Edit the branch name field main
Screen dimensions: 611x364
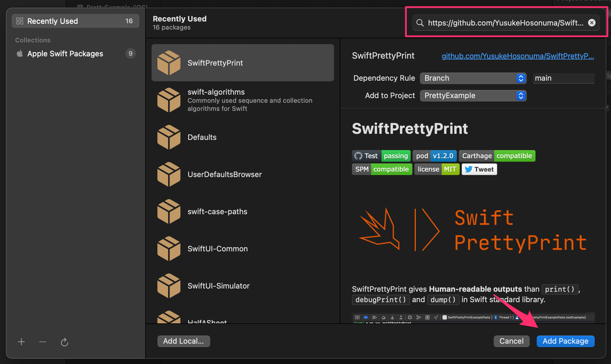point(563,78)
